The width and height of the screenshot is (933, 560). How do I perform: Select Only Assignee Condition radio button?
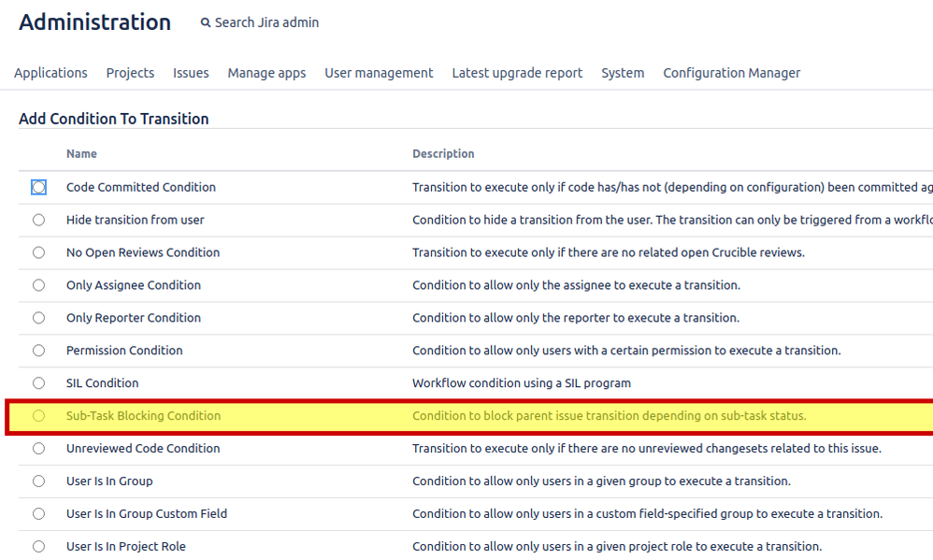38,285
